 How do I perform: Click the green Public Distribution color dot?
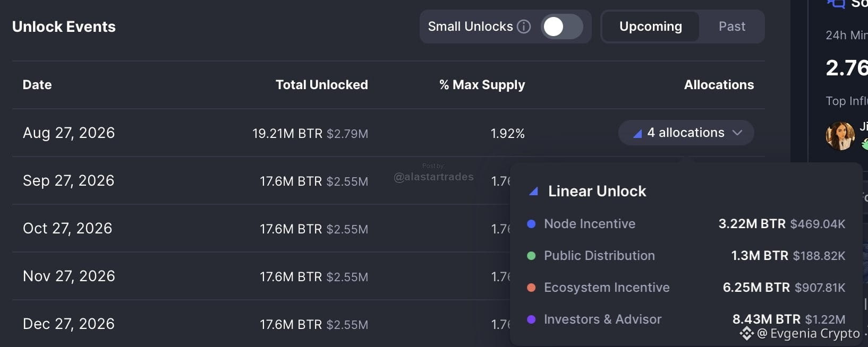coord(531,256)
